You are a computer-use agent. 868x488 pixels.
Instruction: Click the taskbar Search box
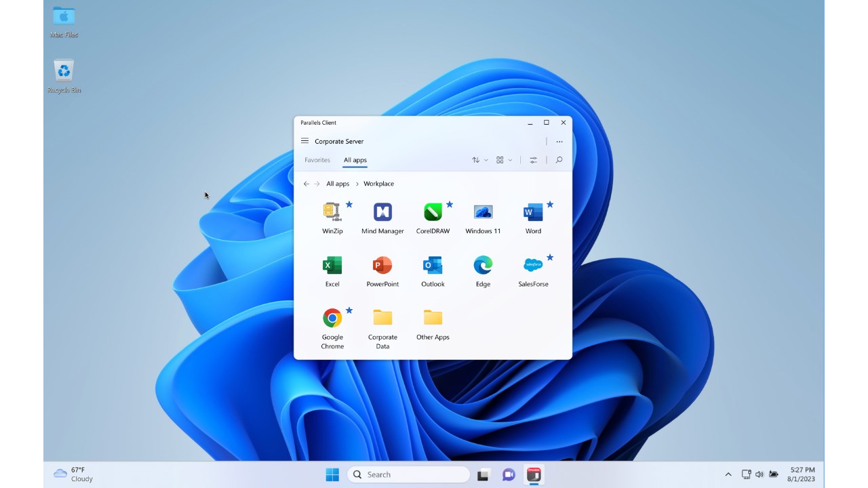pyautogui.click(x=408, y=474)
